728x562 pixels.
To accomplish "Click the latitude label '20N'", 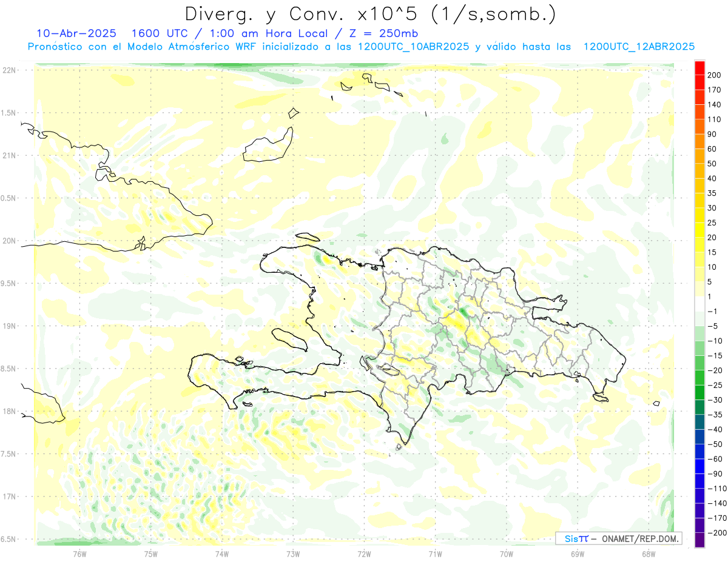I will tap(8, 241).
